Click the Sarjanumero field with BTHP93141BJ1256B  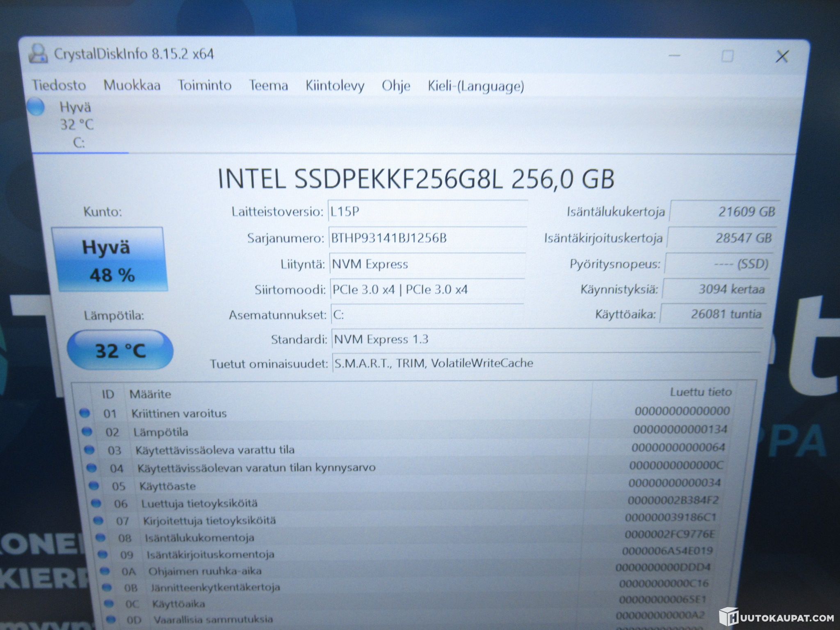point(428,238)
